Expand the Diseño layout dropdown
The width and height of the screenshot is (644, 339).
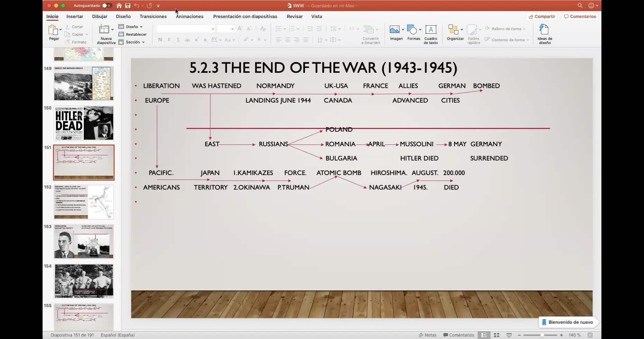(141, 27)
